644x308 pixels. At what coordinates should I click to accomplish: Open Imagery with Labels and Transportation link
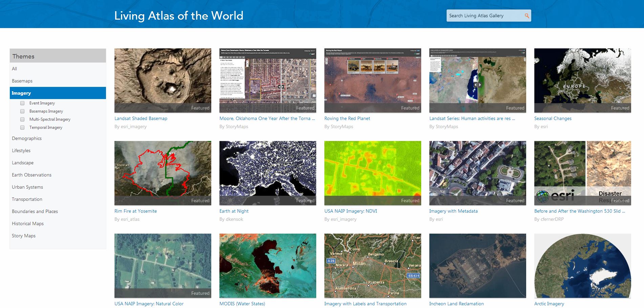365,304
